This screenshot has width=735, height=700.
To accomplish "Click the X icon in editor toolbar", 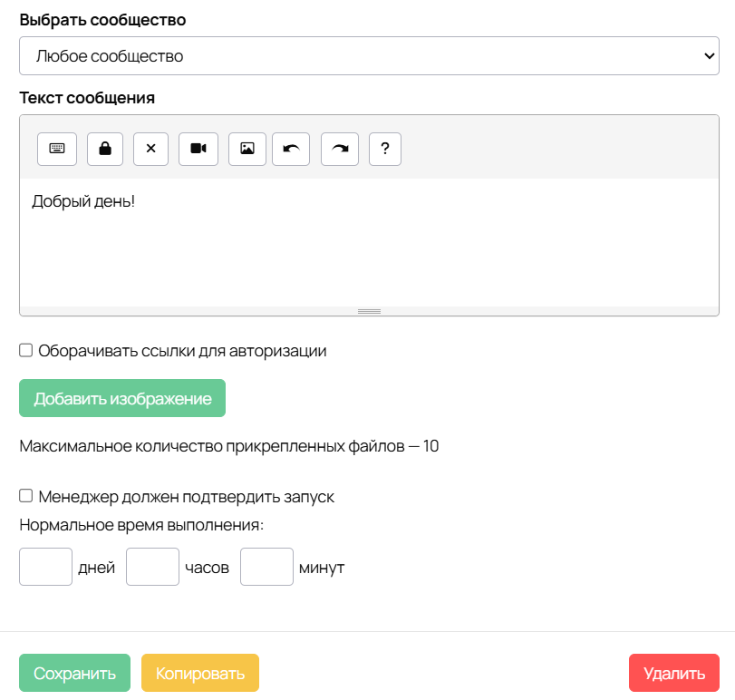I will (151, 149).
